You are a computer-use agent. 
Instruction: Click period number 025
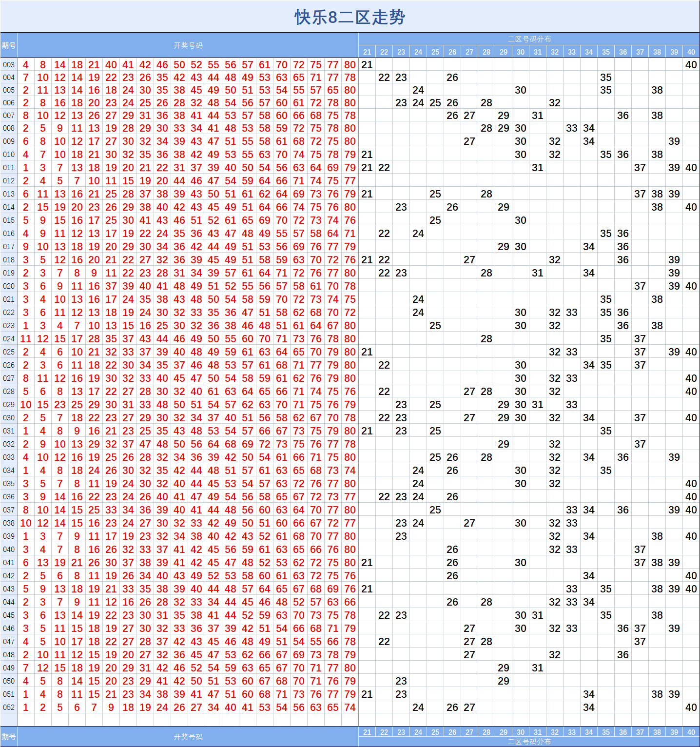pos(9,352)
